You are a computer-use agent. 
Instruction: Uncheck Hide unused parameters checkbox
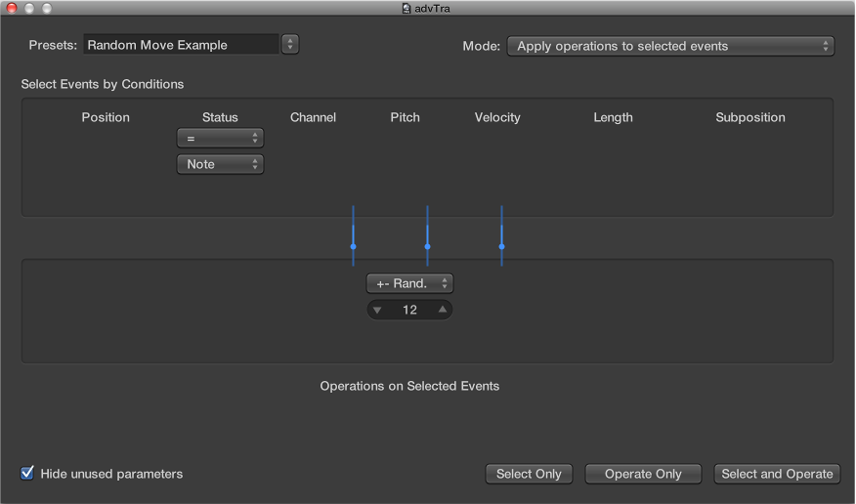[26, 473]
